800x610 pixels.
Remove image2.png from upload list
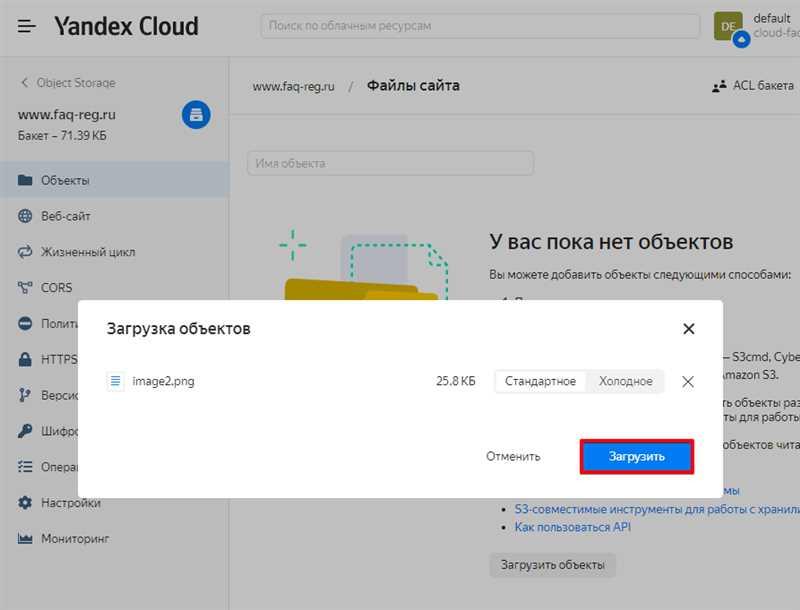688,382
